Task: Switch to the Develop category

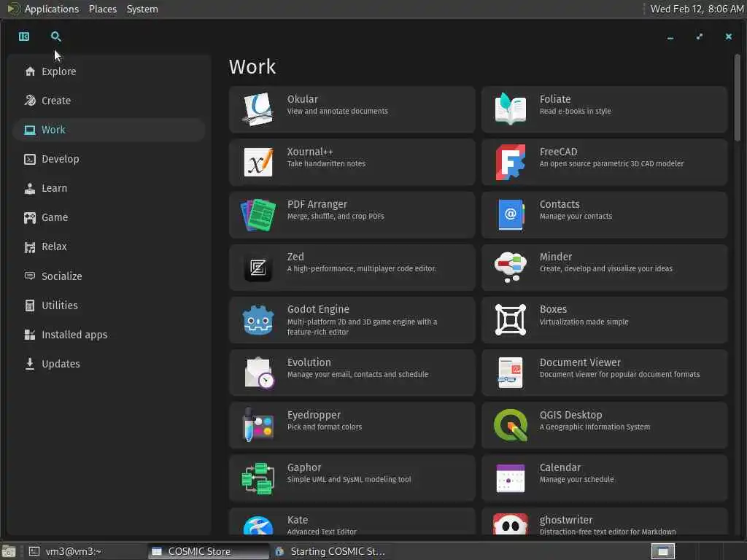Action: [109, 159]
